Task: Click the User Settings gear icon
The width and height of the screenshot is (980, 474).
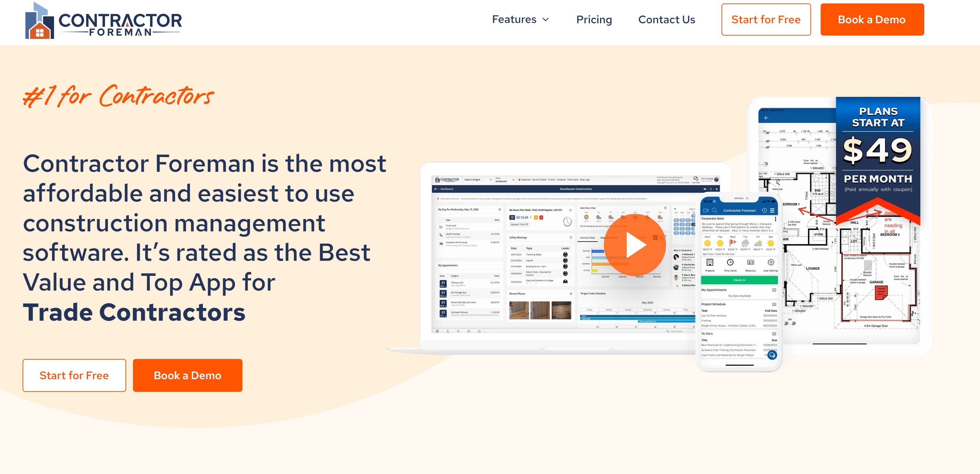Action: tap(771, 263)
